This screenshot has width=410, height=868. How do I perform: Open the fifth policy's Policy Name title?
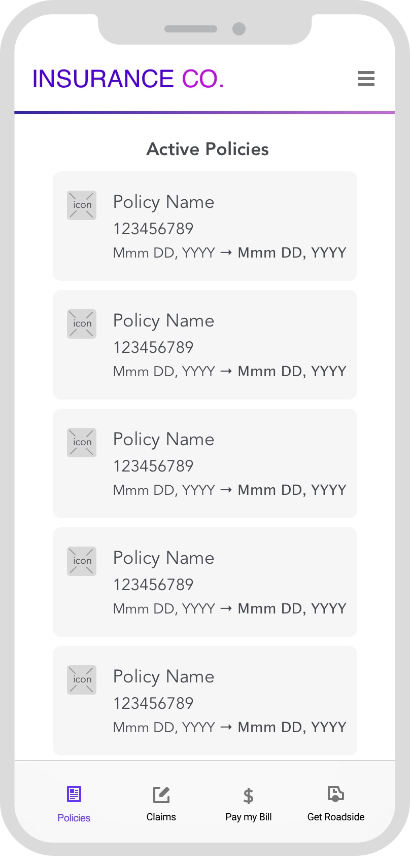(163, 676)
